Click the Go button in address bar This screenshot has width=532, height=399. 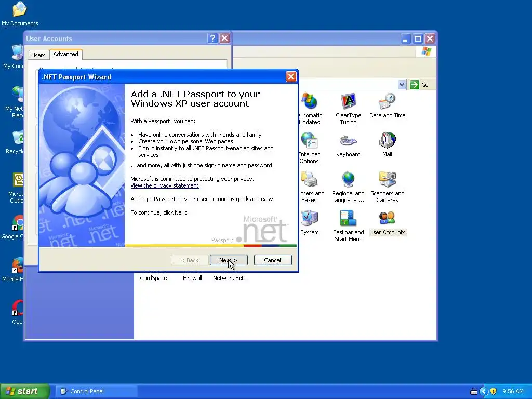(419, 85)
